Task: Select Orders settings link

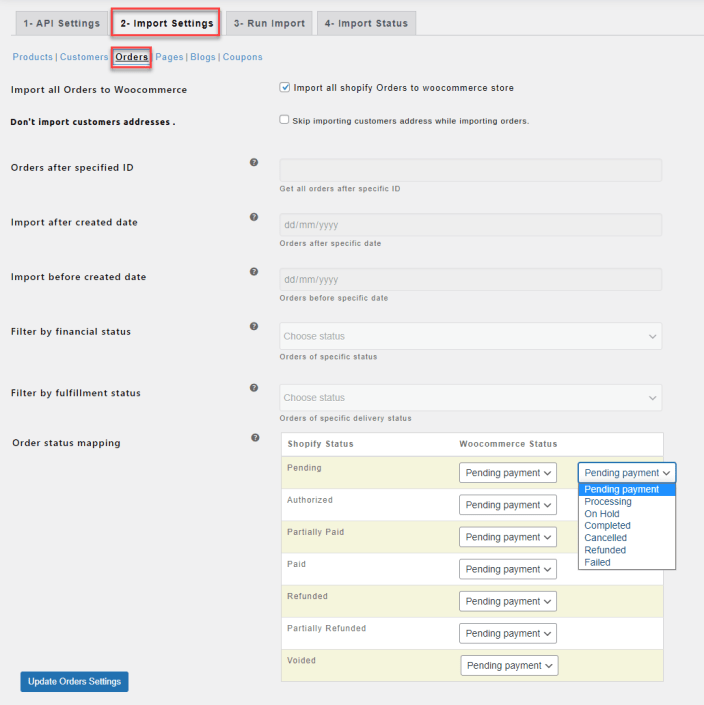Action: [x=131, y=57]
